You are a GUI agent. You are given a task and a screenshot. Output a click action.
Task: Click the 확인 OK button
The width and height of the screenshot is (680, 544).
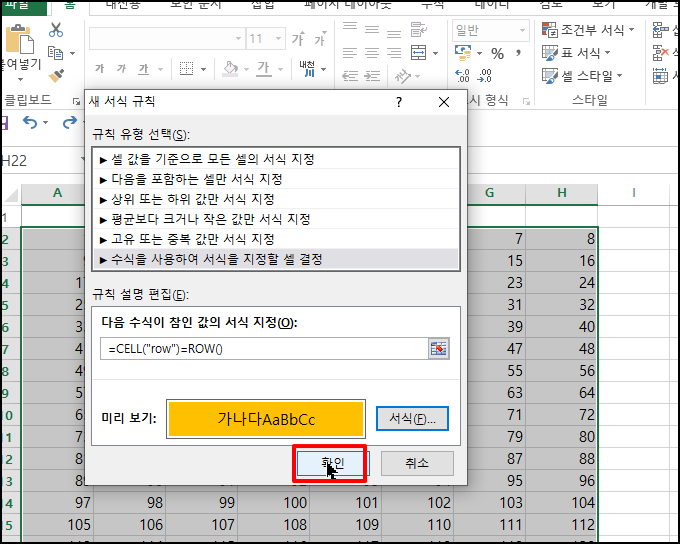[332, 463]
